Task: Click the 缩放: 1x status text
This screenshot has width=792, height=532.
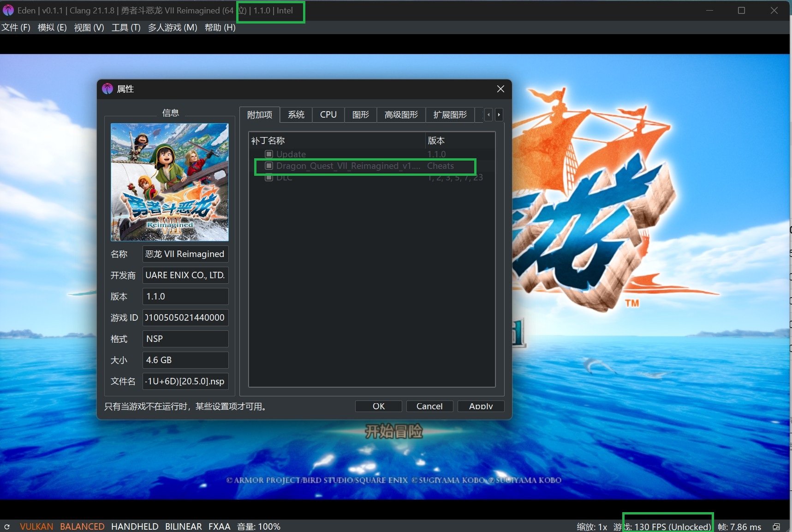Action: [592, 526]
